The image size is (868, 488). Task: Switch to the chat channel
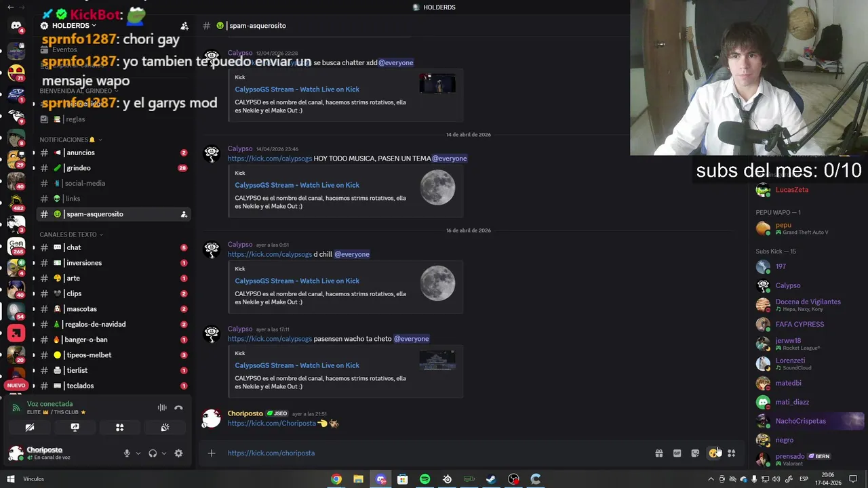[x=113, y=247]
